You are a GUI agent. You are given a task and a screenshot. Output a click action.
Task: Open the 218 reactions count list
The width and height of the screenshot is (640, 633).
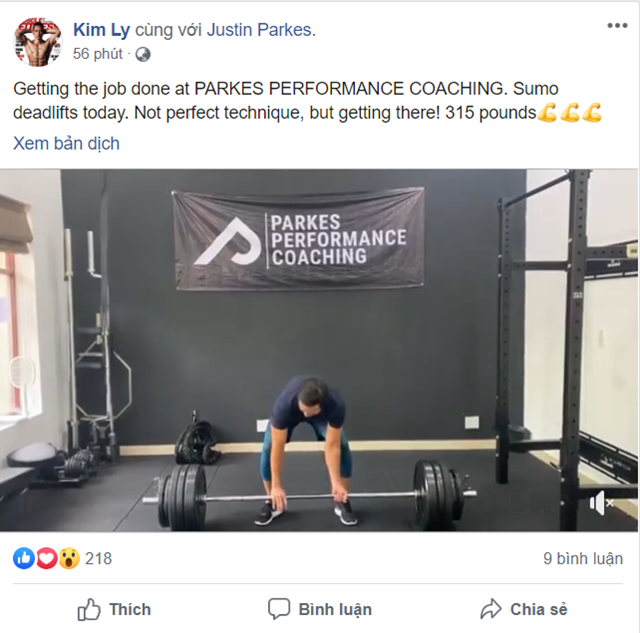pyautogui.click(x=98, y=558)
